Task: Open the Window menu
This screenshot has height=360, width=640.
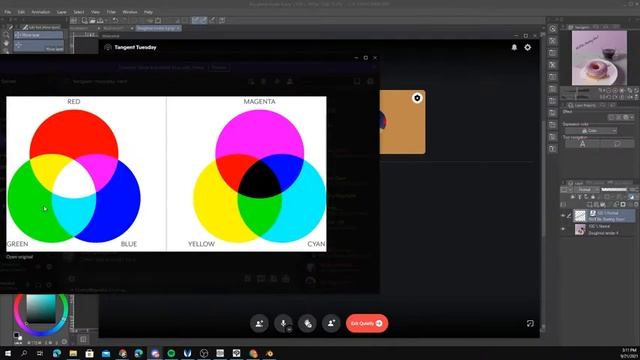Action: point(130,12)
